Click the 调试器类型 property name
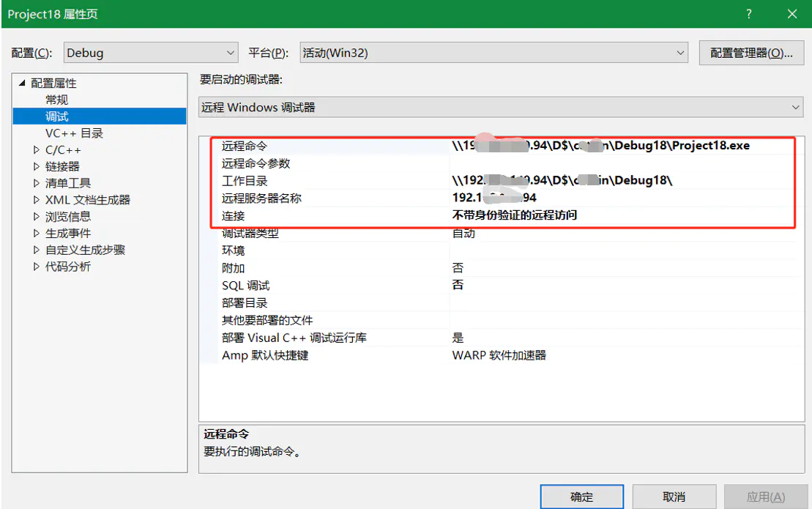 coord(250,234)
